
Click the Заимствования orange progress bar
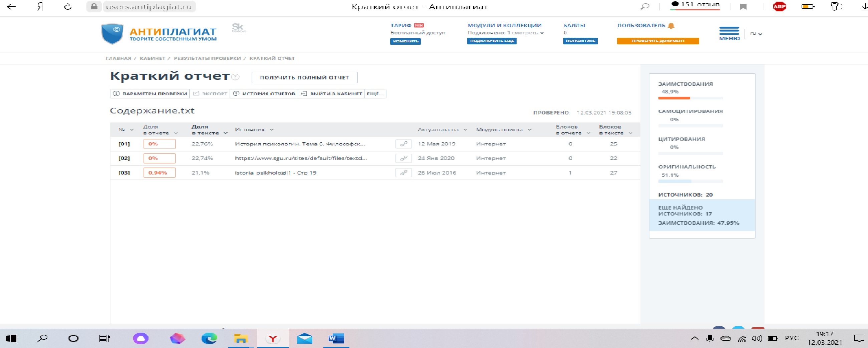coord(674,98)
